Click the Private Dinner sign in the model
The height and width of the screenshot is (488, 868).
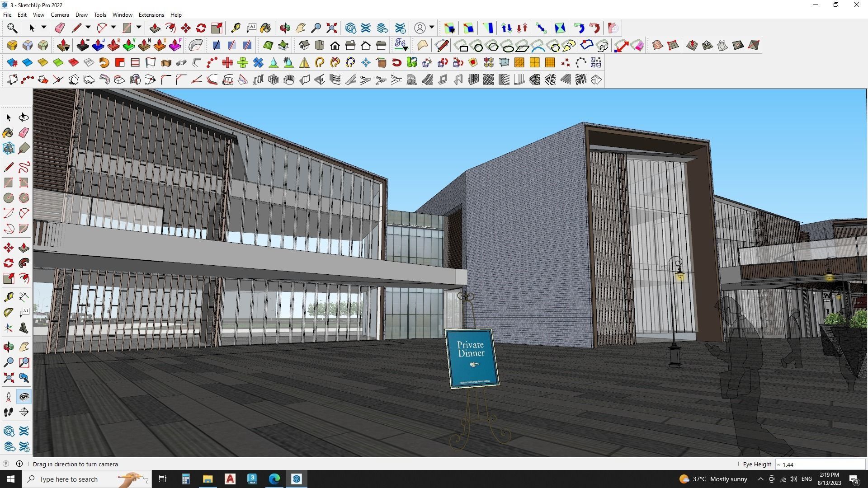click(472, 358)
